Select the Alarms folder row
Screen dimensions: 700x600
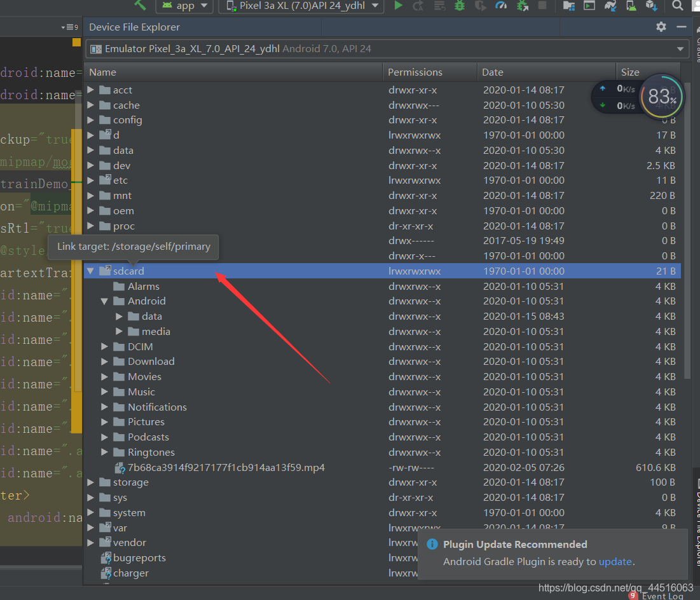[382, 286]
